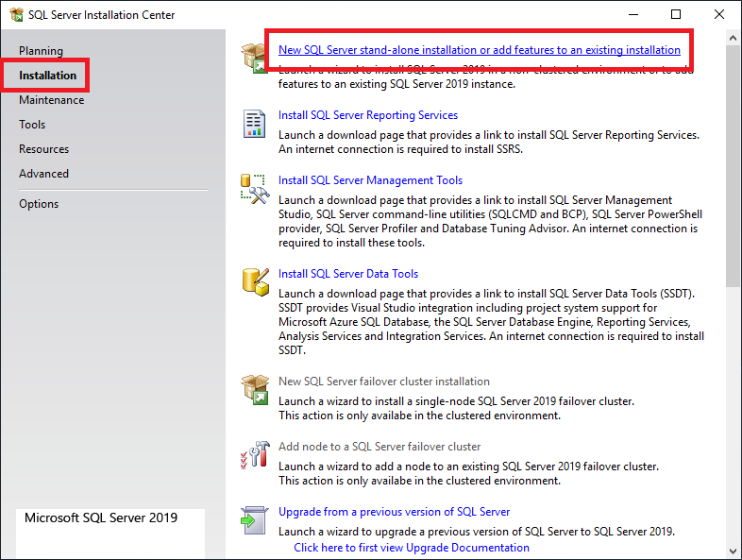Click the Reporting Services document icon
This screenshot has width=742, height=560.
coord(255,124)
